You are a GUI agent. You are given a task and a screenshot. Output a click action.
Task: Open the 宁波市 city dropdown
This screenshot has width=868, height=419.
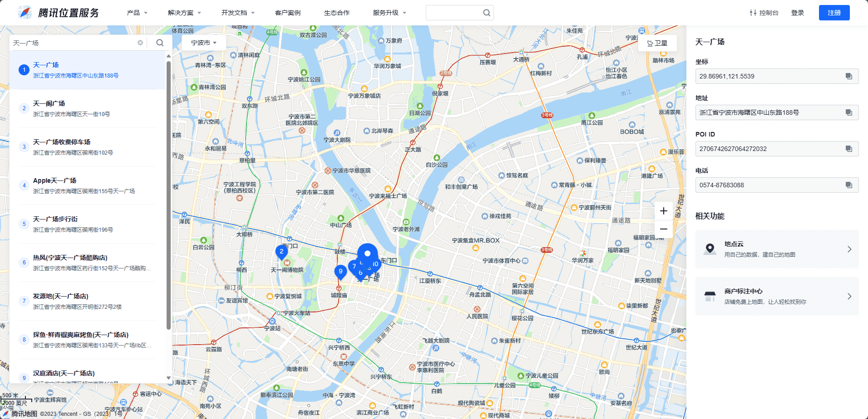click(204, 43)
